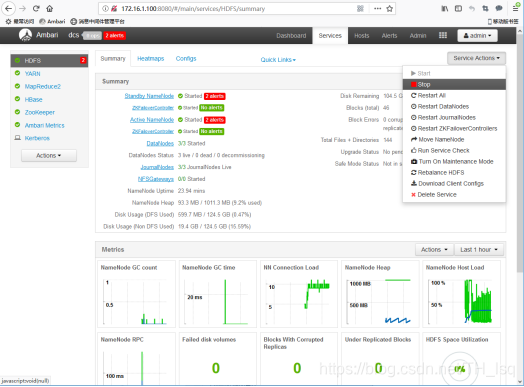Select Rebalance HDFS menu item
Image resolution: width=524 pixels, height=387 pixels.
pyautogui.click(x=454, y=173)
